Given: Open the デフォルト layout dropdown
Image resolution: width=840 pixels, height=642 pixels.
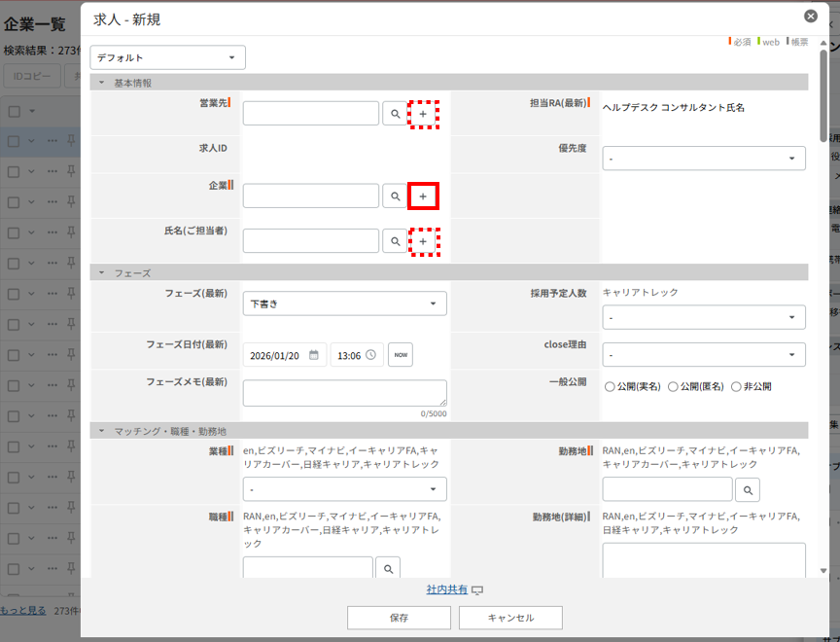Looking at the screenshot, I should click(167, 58).
